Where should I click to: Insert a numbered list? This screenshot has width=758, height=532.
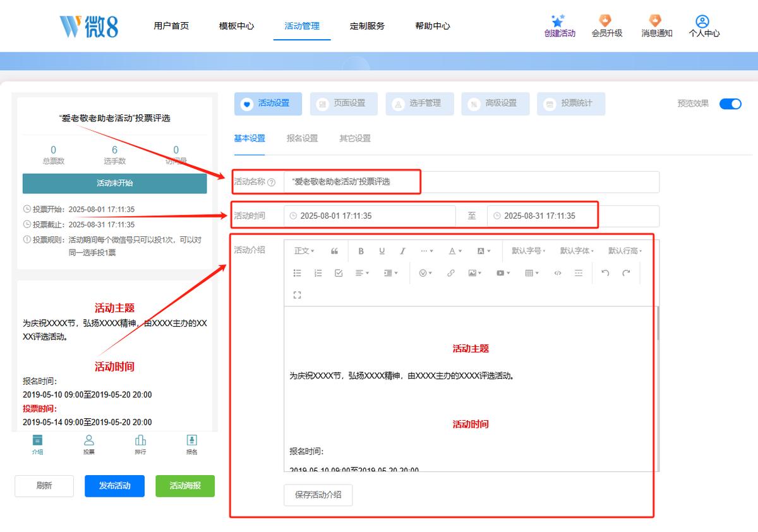[318, 273]
